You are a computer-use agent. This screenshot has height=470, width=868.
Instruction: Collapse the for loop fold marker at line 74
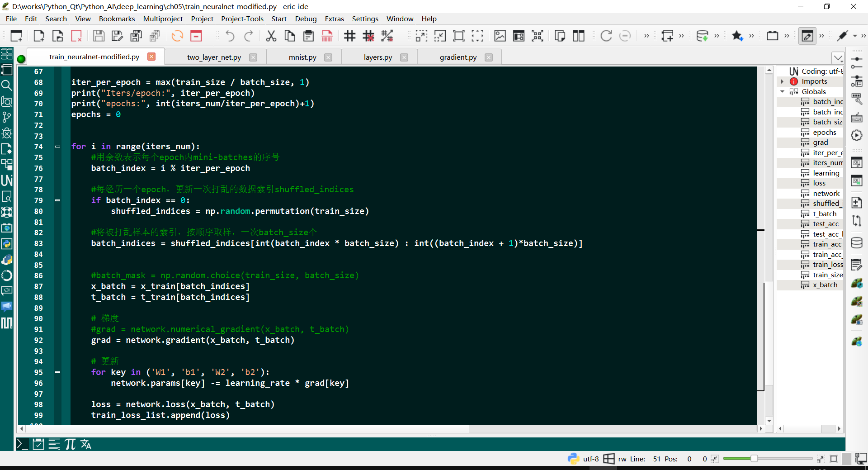[x=57, y=147]
